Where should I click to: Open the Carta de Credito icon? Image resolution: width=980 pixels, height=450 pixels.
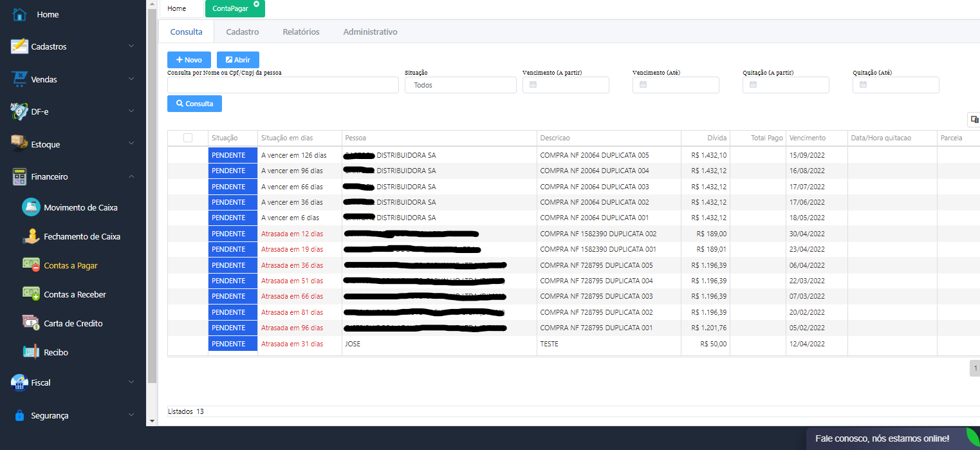click(x=31, y=323)
